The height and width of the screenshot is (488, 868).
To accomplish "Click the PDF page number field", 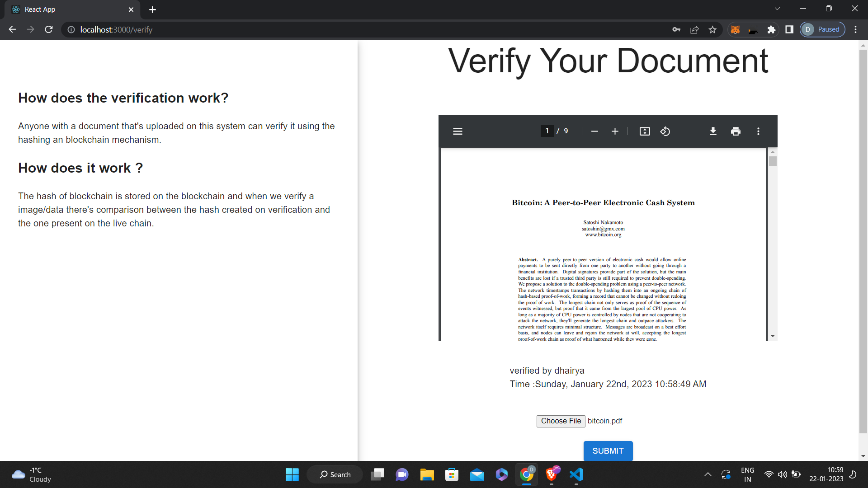I will point(547,131).
